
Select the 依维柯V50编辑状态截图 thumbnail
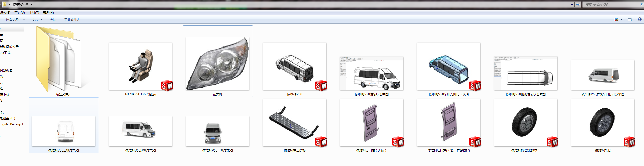point(372,73)
